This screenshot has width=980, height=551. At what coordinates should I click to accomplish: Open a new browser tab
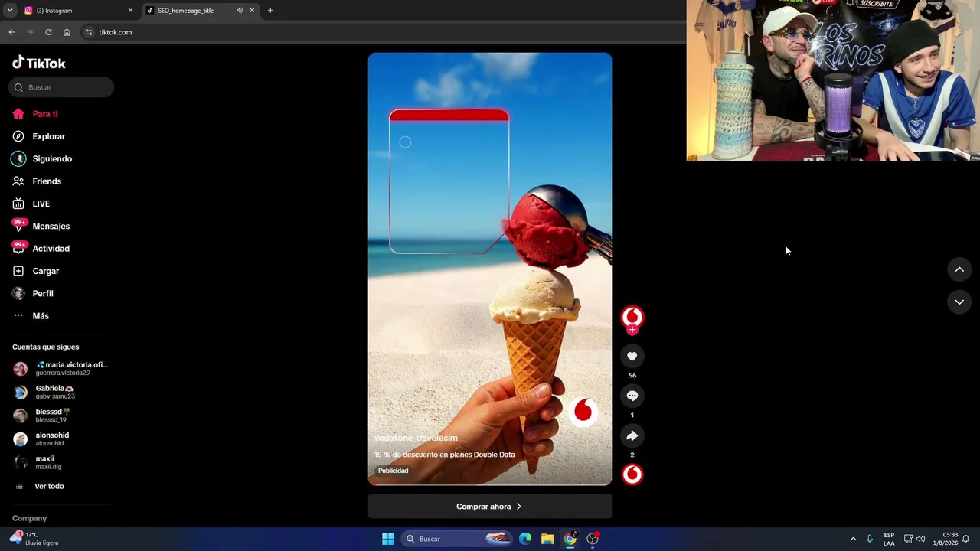(270, 11)
